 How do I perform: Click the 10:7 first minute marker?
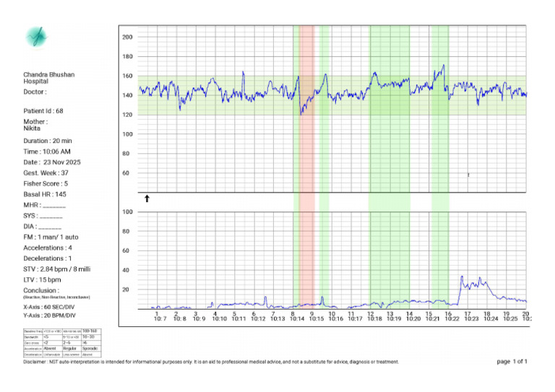[160, 318]
